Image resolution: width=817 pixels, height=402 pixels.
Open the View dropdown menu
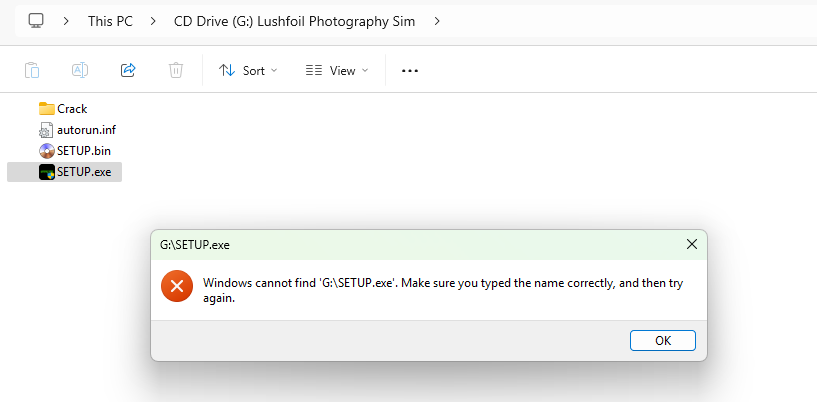(x=337, y=70)
